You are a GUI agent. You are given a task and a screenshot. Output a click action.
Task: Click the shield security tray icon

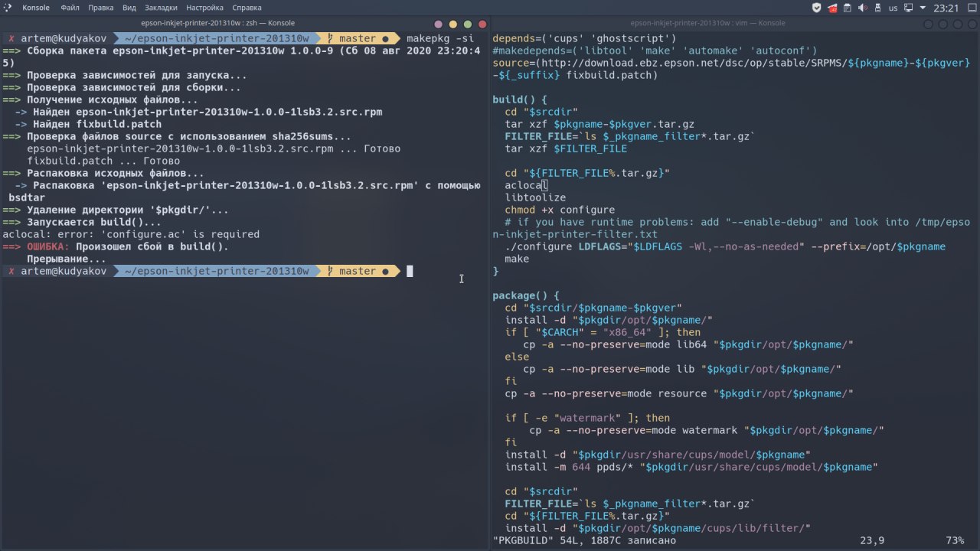click(817, 8)
